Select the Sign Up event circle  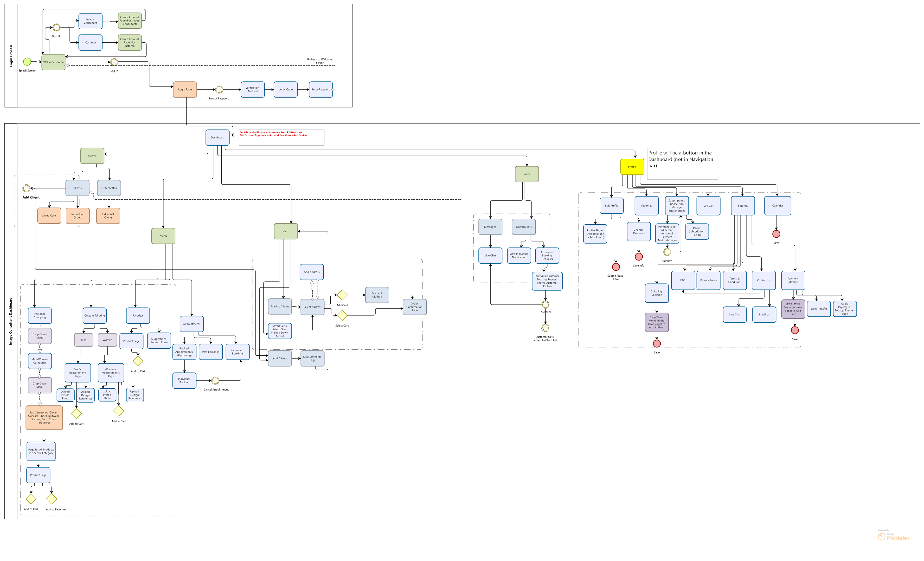click(x=57, y=27)
